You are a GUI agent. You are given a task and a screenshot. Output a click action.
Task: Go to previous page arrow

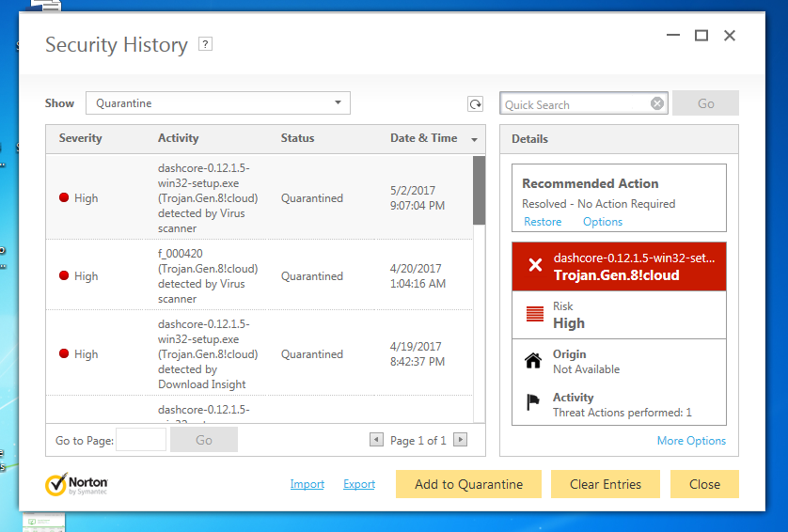pyautogui.click(x=376, y=440)
